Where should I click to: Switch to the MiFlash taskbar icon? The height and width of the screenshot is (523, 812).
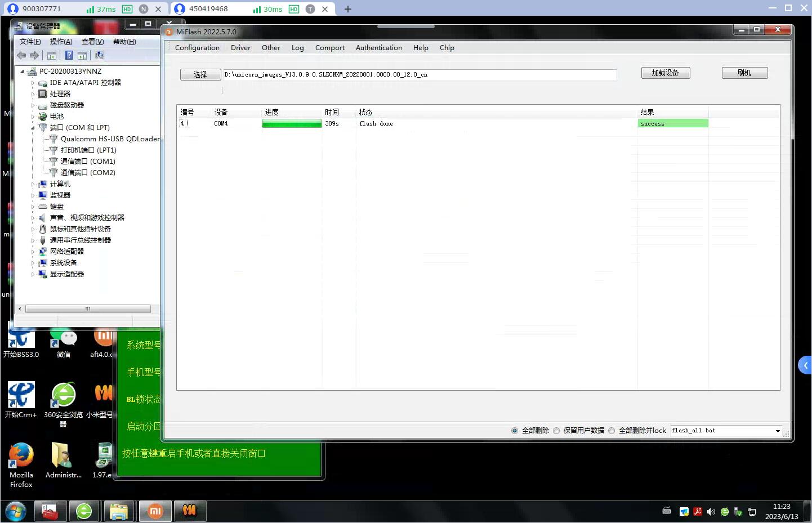155,512
